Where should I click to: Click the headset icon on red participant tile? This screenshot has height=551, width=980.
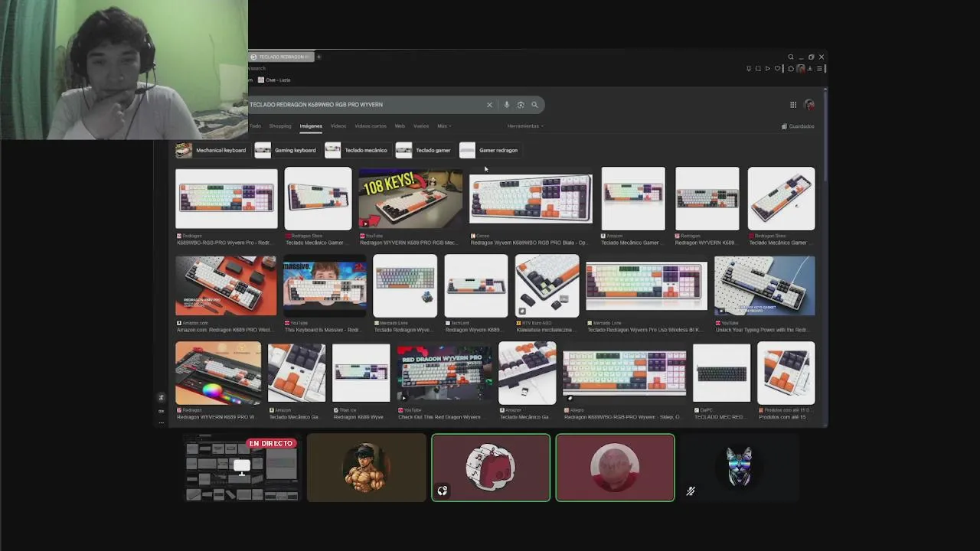tap(443, 491)
